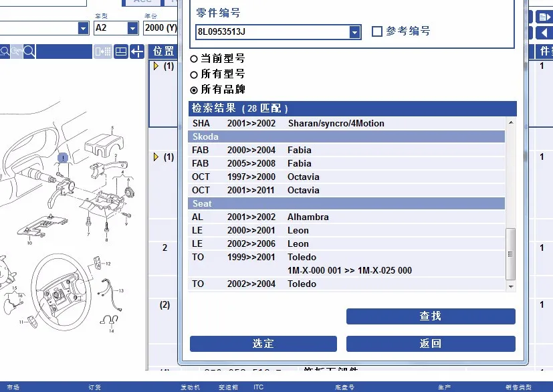553x392 pixels.
Task: Click 订货 in the bottom status bar
Action: coord(95,387)
